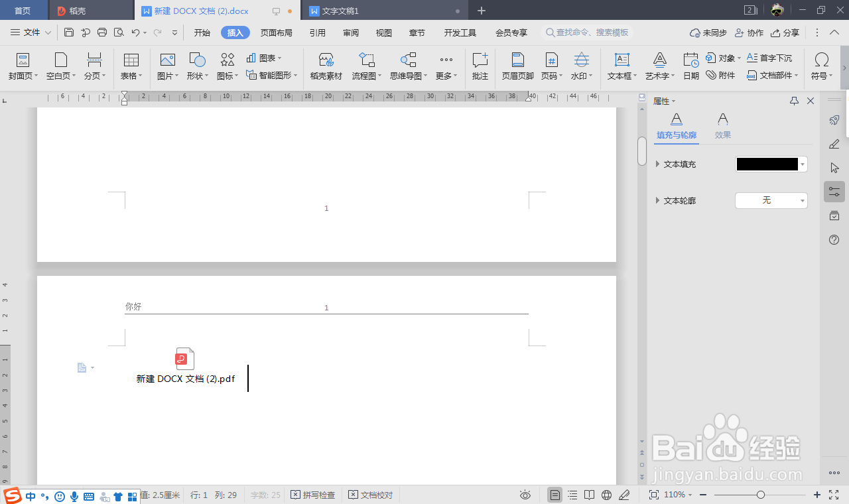The height and width of the screenshot is (504, 849).
Task: Open the Cover Page (封面页) gallery
Action: point(23,67)
